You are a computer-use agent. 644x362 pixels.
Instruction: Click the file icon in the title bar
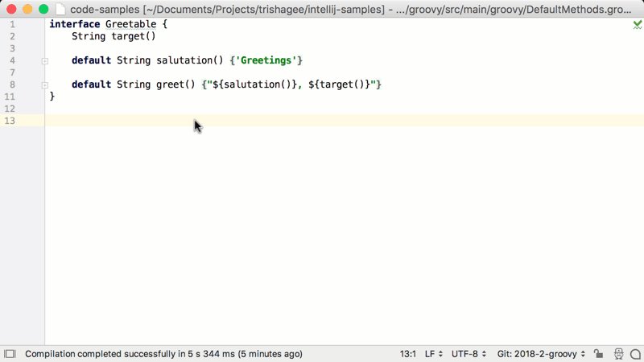pyautogui.click(x=60, y=9)
